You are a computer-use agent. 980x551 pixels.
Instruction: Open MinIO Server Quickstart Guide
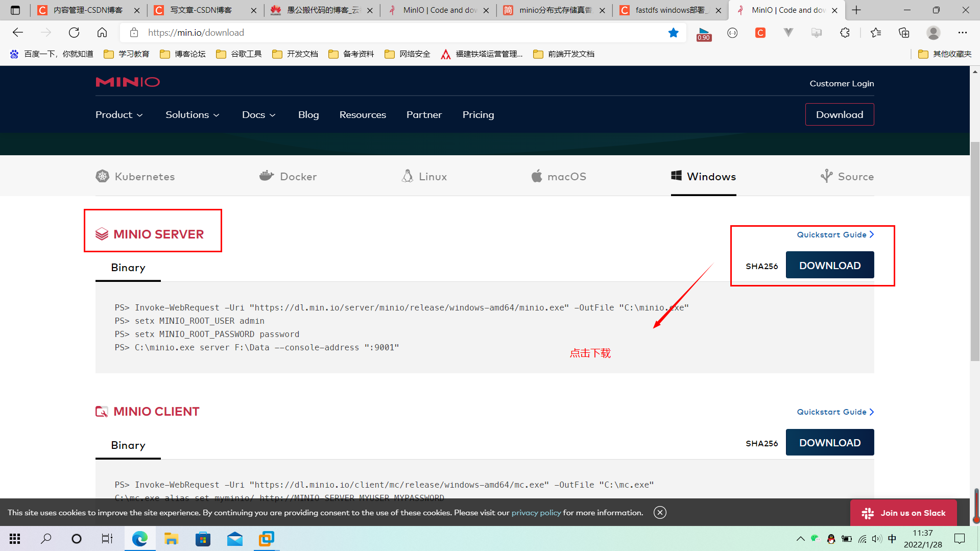pos(835,235)
